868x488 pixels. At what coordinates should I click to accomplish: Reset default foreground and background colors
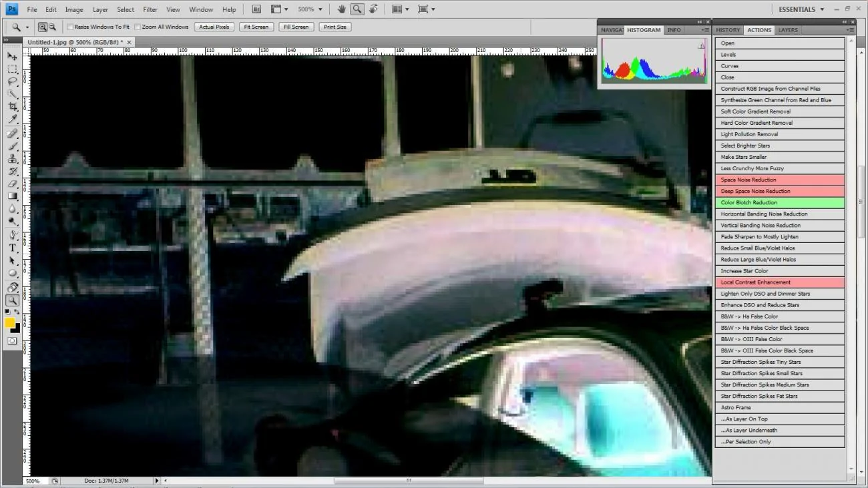(x=7, y=312)
